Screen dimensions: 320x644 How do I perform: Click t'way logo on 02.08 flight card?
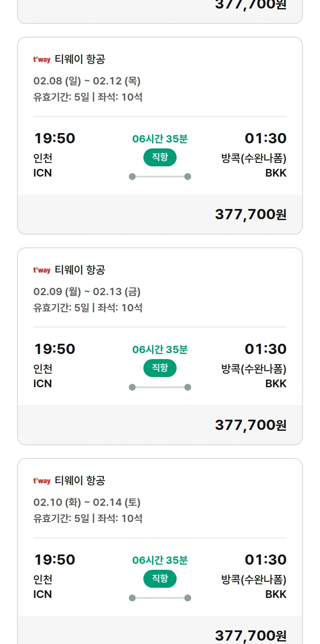point(42,60)
